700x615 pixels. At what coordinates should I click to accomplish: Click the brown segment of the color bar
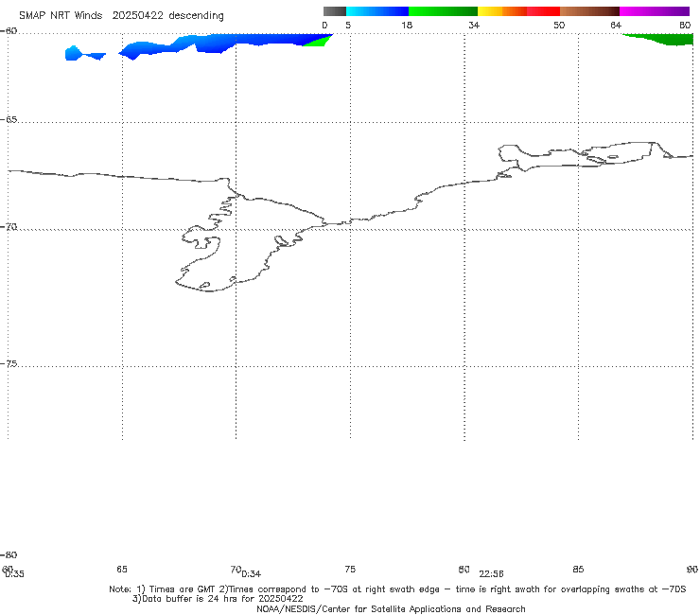pyautogui.click(x=589, y=11)
